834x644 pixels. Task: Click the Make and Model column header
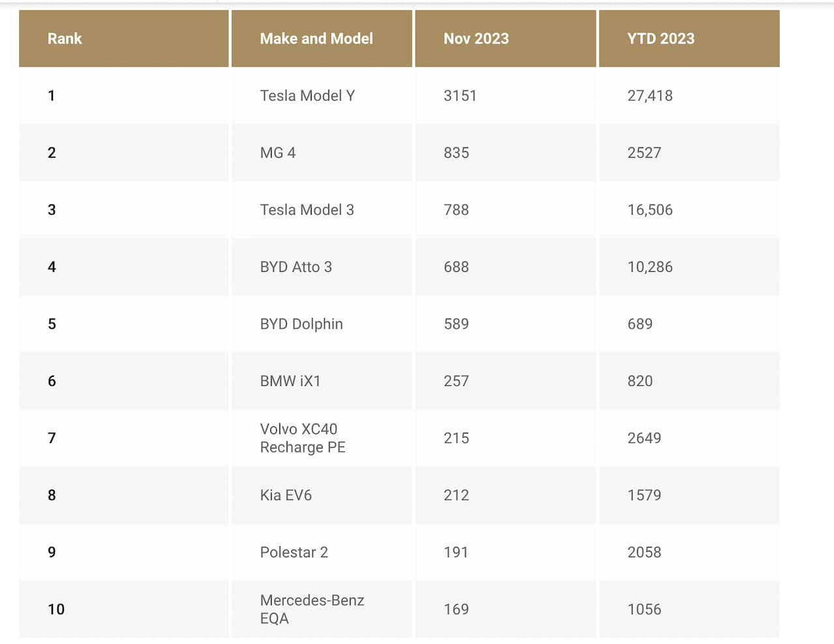pos(316,38)
